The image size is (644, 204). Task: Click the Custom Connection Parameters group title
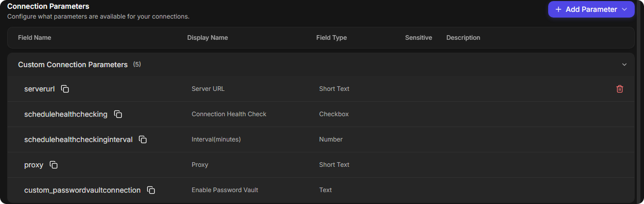click(x=73, y=65)
